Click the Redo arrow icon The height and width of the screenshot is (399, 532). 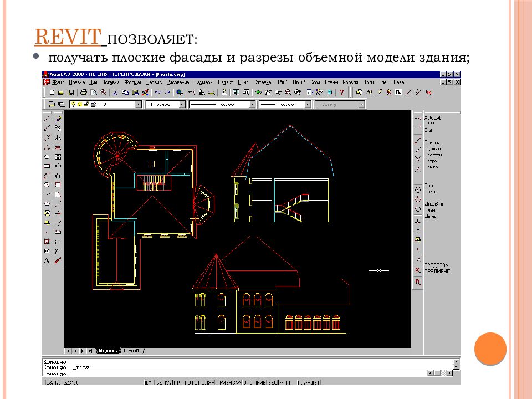coord(167,93)
